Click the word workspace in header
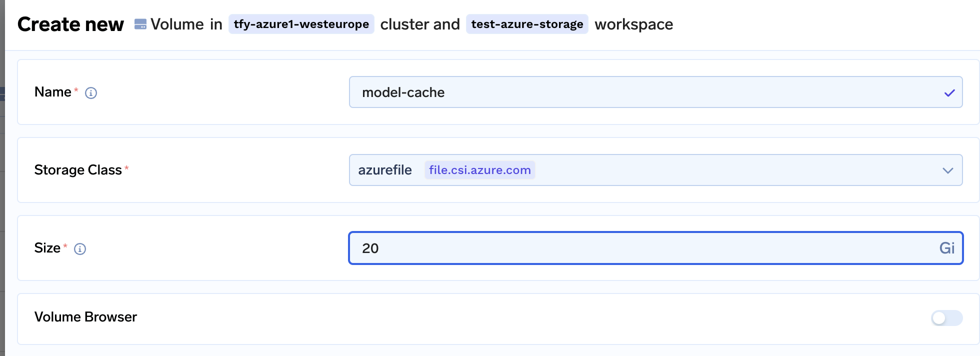 click(x=633, y=24)
